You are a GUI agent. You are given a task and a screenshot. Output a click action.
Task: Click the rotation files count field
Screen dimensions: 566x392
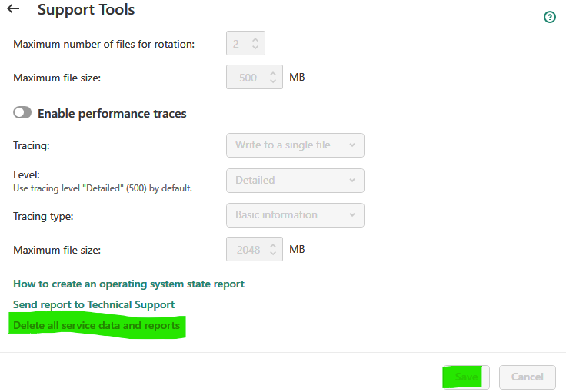point(238,44)
